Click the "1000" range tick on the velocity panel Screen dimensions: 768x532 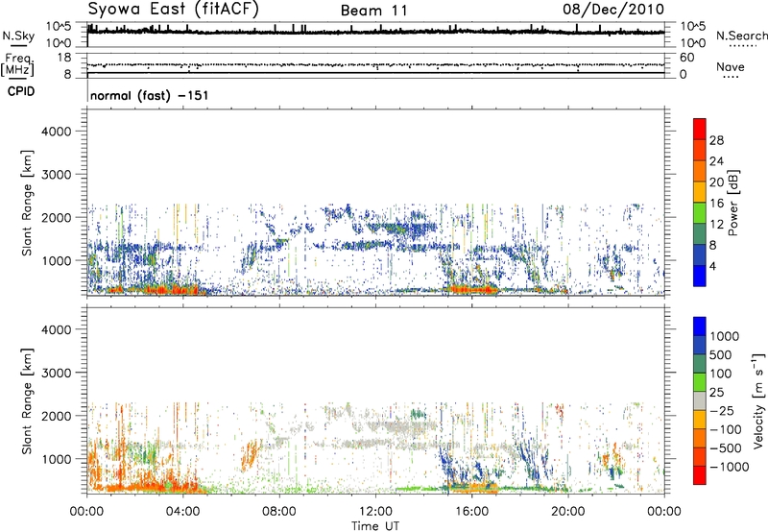pos(56,459)
